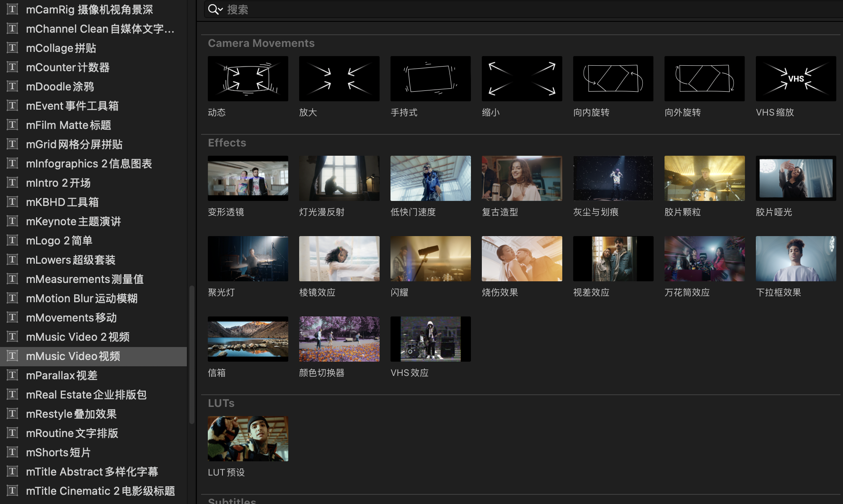Pick the 聚光灯 spotlight effect thumbnail
Viewport: 843px width, 504px height.
tap(248, 259)
